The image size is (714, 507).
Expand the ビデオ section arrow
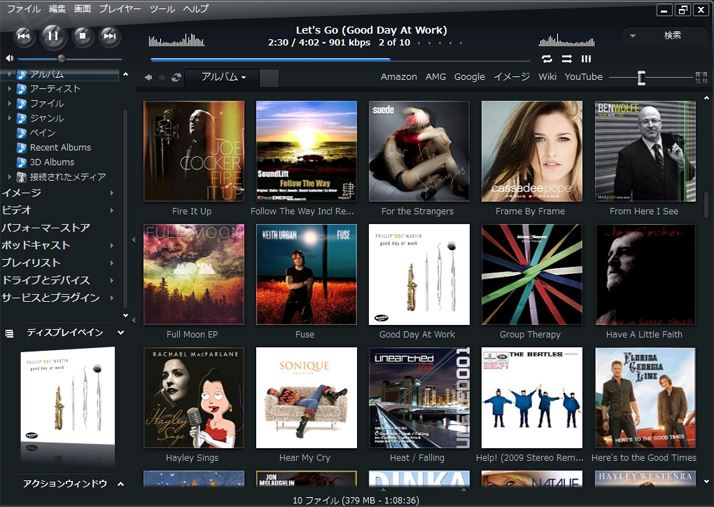point(112,210)
